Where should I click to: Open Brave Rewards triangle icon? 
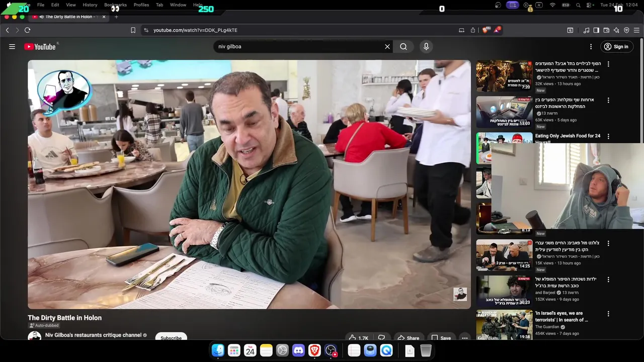point(497,30)
